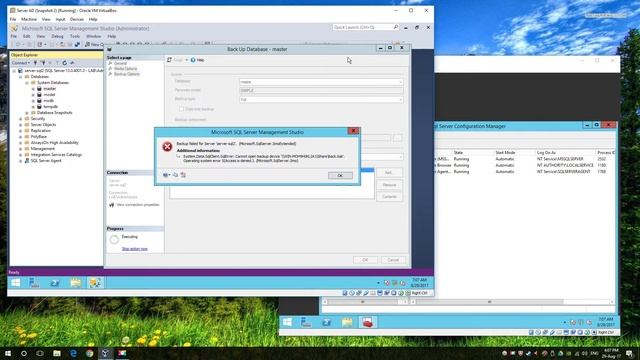Viewport: 640px width, 360px height.
Task: Select the tempdb database in Object Explorer
Action: click(51, 107)
